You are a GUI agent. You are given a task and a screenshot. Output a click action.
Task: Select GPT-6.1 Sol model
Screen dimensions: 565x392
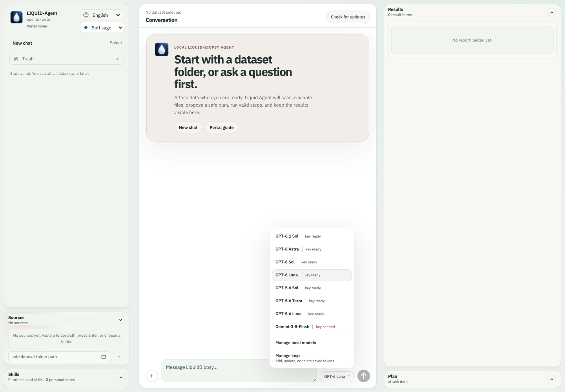click(312, 236)
